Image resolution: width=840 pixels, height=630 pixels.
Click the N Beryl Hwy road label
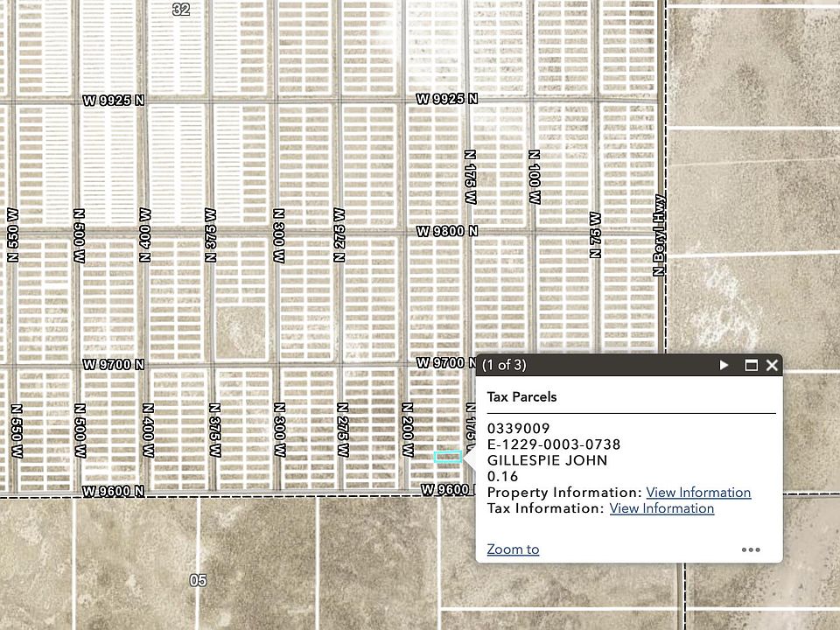(659, 235)
